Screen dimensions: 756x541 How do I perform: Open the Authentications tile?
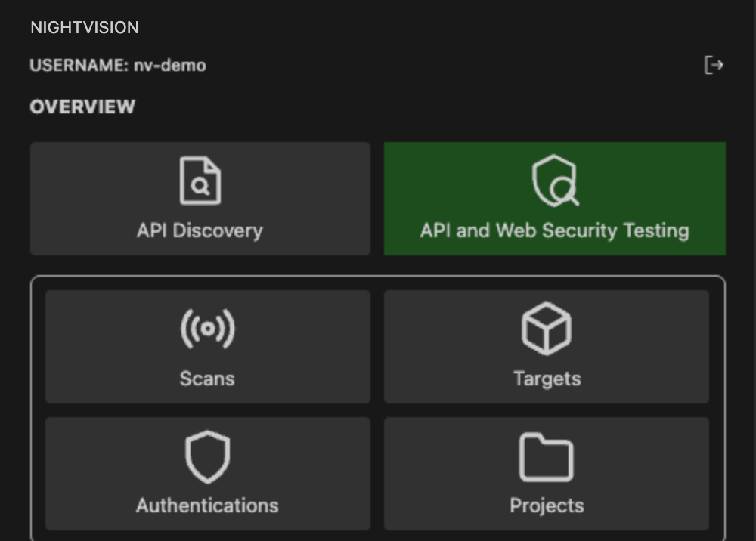coord(208,474)
